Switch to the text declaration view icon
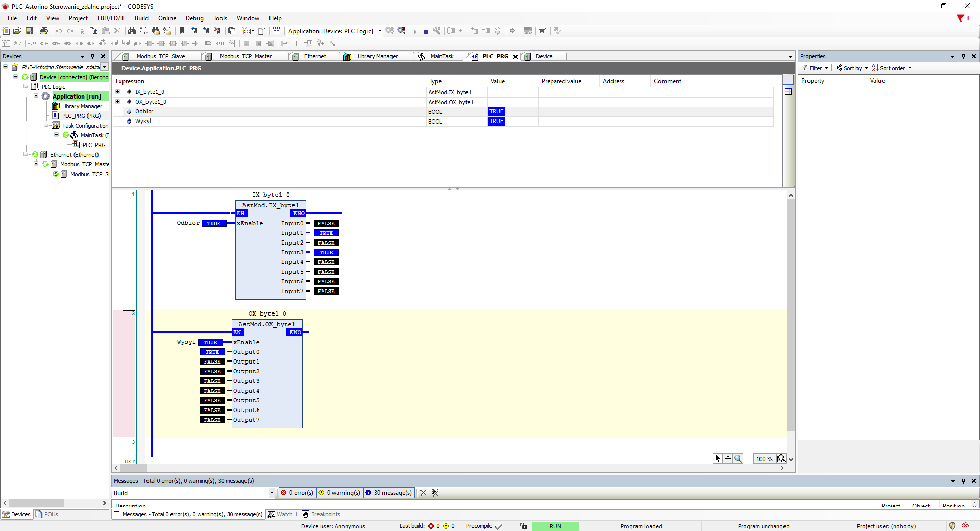 click(x=788, y=80)
